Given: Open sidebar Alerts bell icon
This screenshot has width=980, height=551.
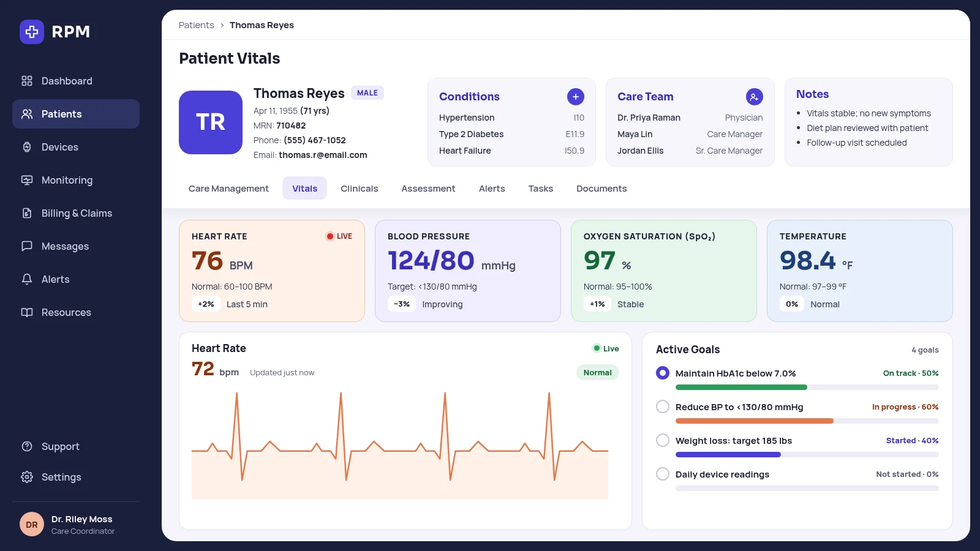Looking at the screenshot, I should (27, 279).
